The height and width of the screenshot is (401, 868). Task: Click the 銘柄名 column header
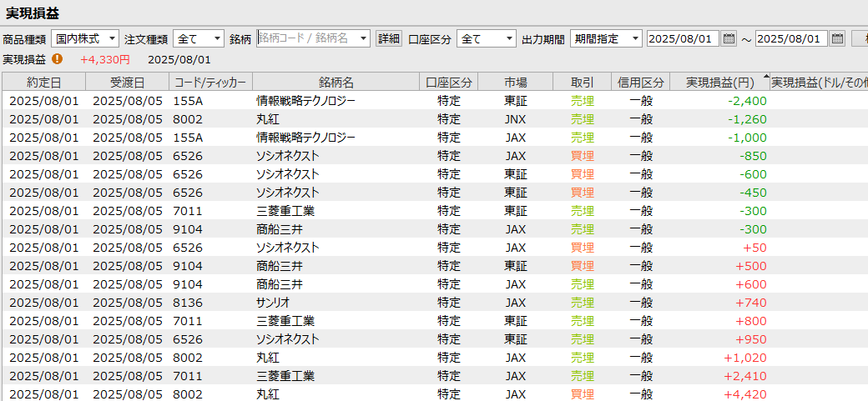336,83
